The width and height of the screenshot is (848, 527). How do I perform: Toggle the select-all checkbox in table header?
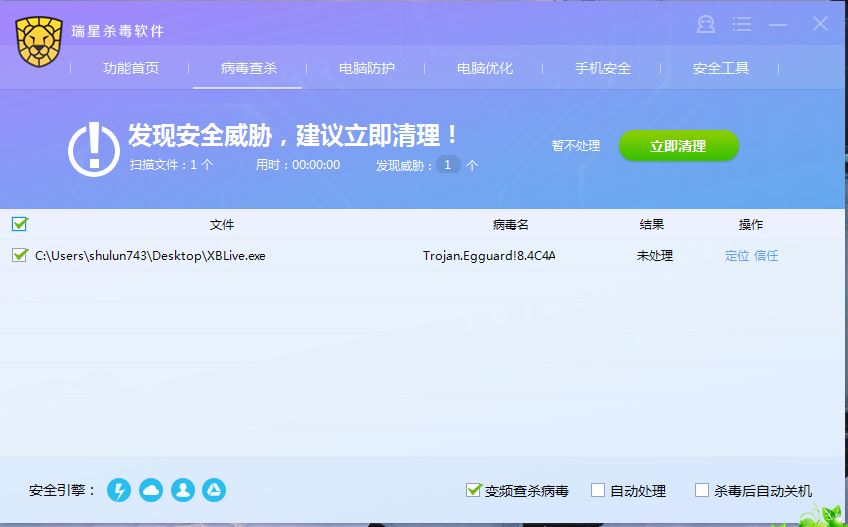19,223
